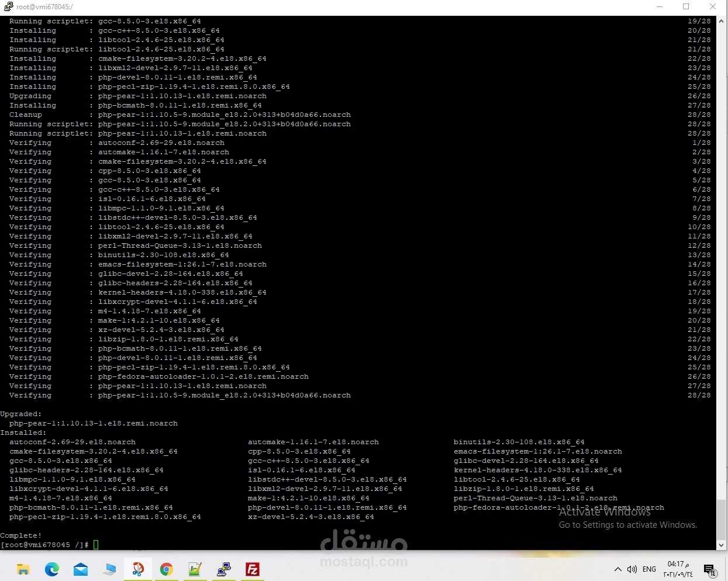Click the '[root@vmi678045 /]#' prompt text
This screenshot has width=728, height=581.
(44, 545)
